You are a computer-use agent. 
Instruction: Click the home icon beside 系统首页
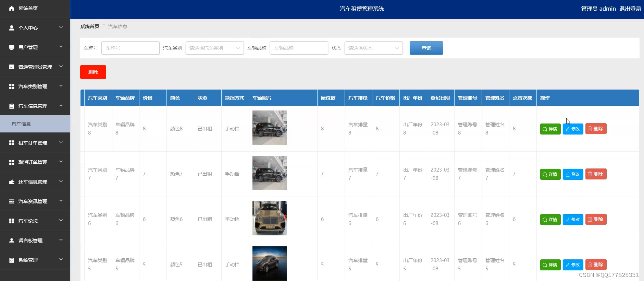(x=12, y=8)
